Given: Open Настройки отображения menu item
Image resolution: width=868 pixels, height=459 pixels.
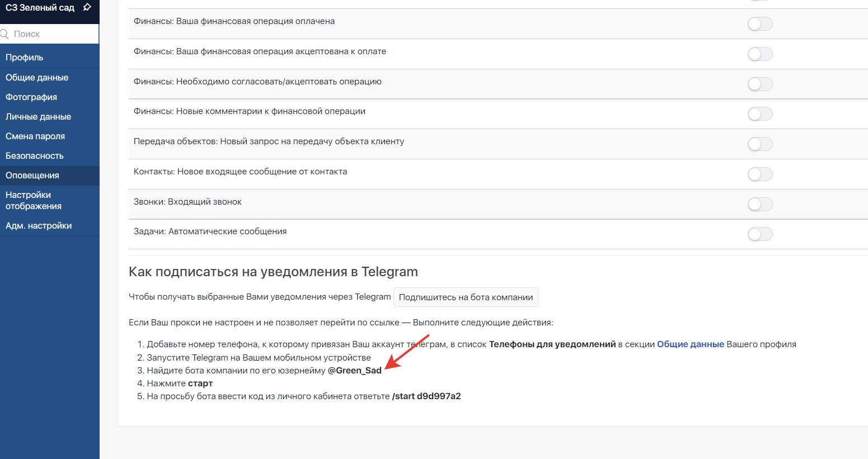Looking at the screenshot, I should click(x=34, y=201).
